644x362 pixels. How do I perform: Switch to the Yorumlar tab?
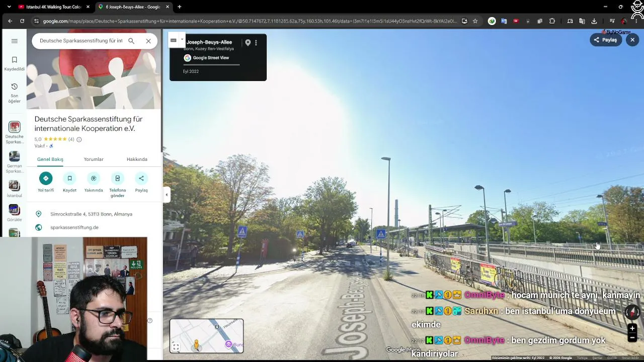(94, 159)
